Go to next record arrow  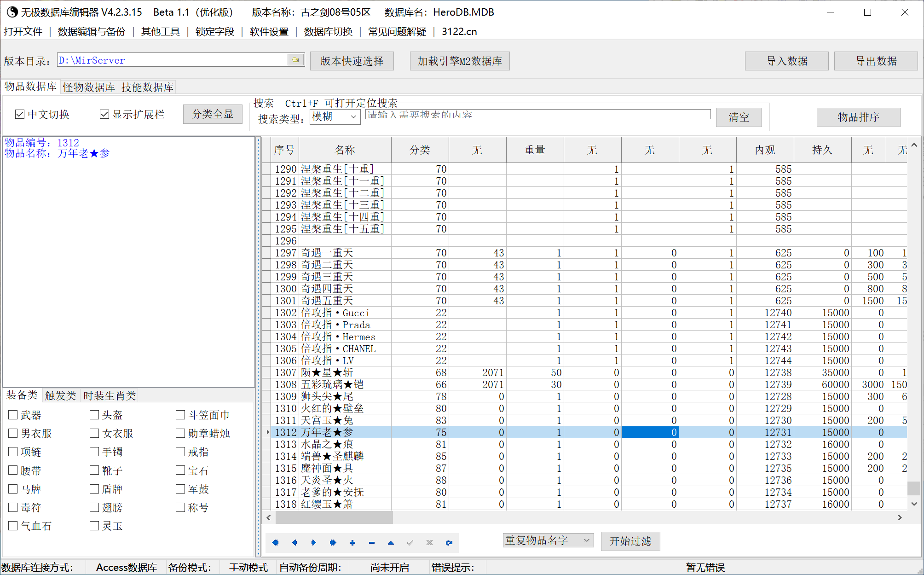pyautogui.click(x=313, y=543)
